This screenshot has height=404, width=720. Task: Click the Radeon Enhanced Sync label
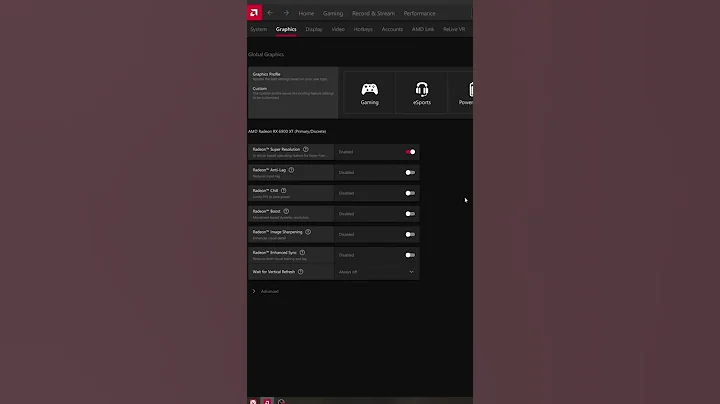point(275,252)
